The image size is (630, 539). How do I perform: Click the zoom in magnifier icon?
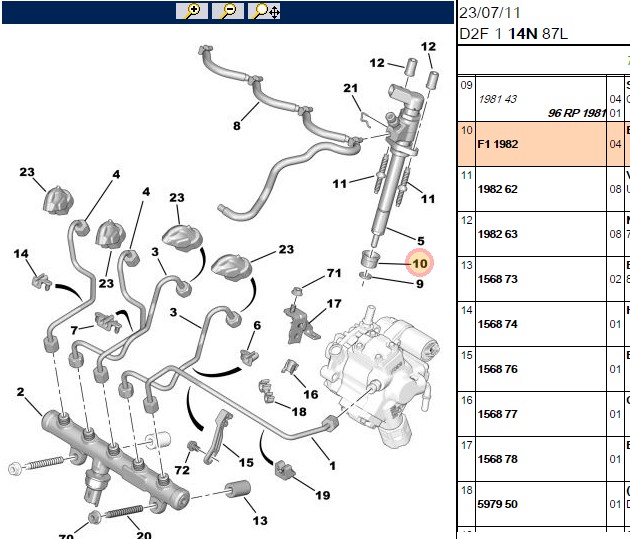click(x=192, y=11)
